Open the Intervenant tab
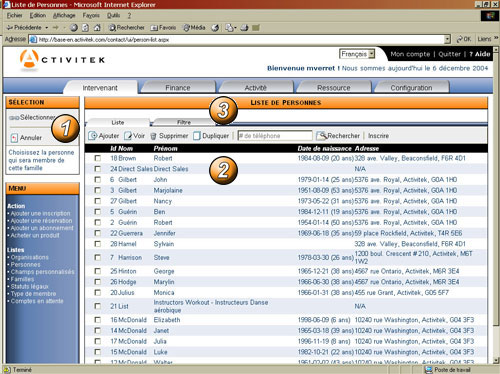 click(x=100, y=88)
